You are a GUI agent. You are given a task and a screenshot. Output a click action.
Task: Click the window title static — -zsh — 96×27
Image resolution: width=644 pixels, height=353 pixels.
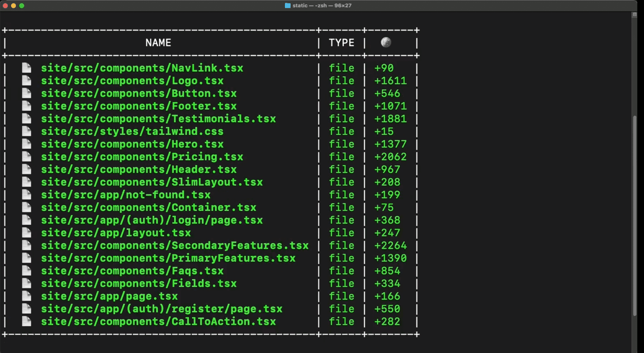(x=322, y=5)
